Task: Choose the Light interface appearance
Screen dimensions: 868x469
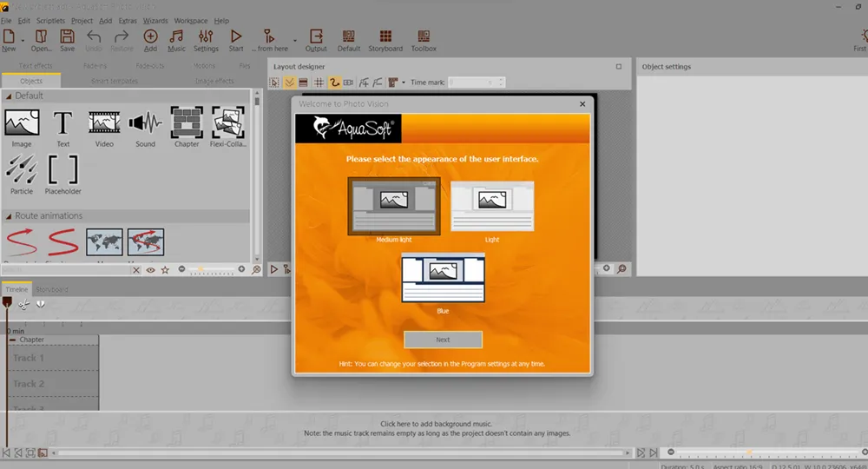Action: [492, 207]
